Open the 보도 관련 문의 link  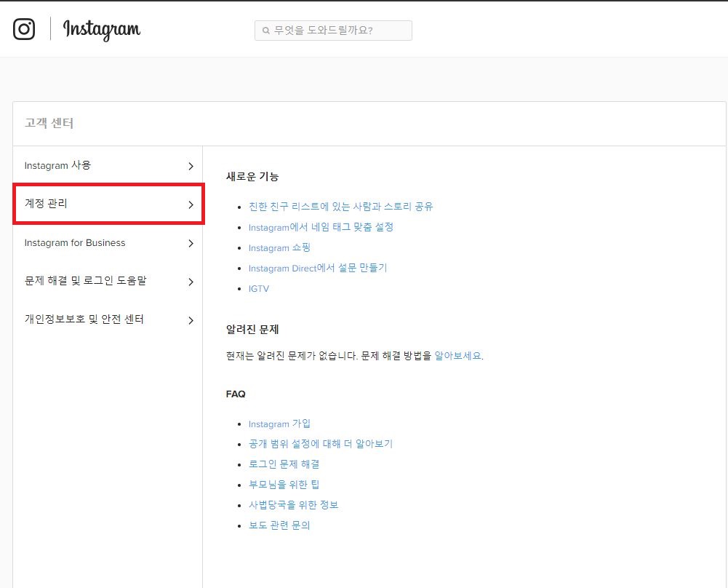(279, 525)
